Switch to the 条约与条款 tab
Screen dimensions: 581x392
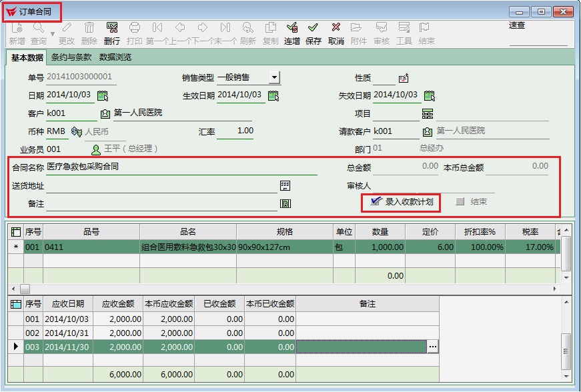71,57
